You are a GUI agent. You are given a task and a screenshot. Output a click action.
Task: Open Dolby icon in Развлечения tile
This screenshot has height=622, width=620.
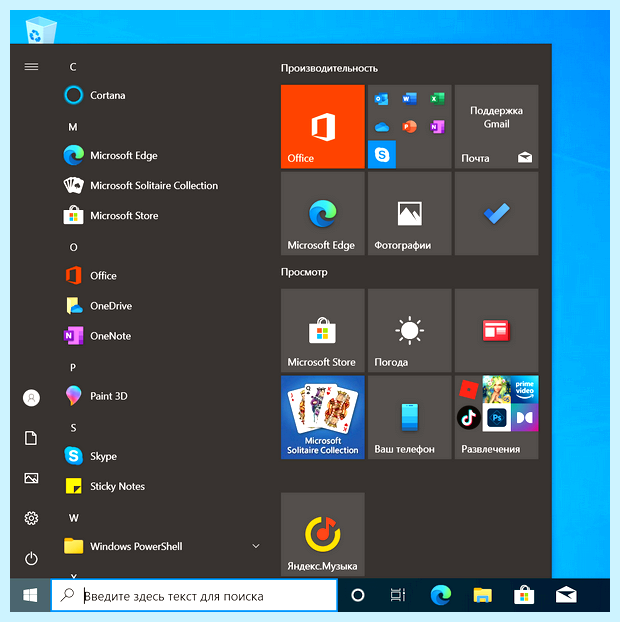tap(524, 418)
